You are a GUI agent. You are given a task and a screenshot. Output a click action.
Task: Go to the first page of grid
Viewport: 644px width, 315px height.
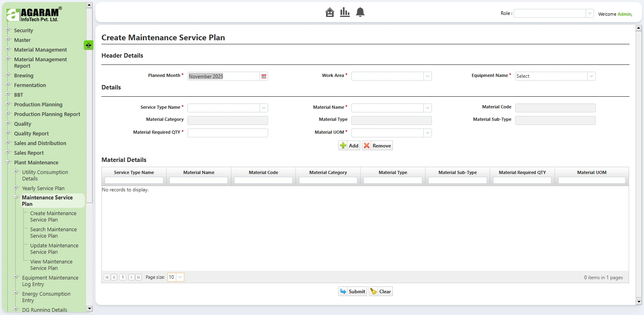[107, 277]
